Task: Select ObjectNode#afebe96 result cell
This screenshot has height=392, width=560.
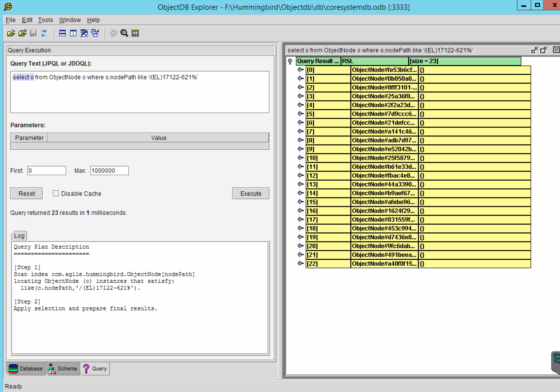Action: tap(384, 202)
